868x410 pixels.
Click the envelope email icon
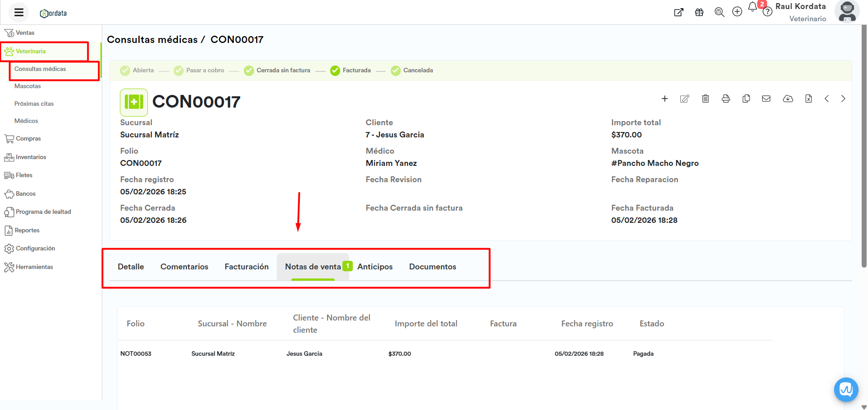[766, 99]
